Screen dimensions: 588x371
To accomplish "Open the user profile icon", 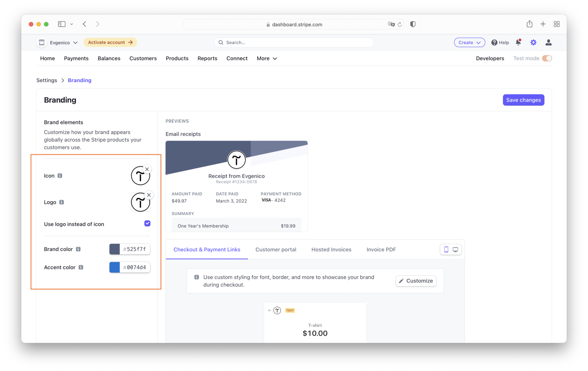I will click(548, 42).
